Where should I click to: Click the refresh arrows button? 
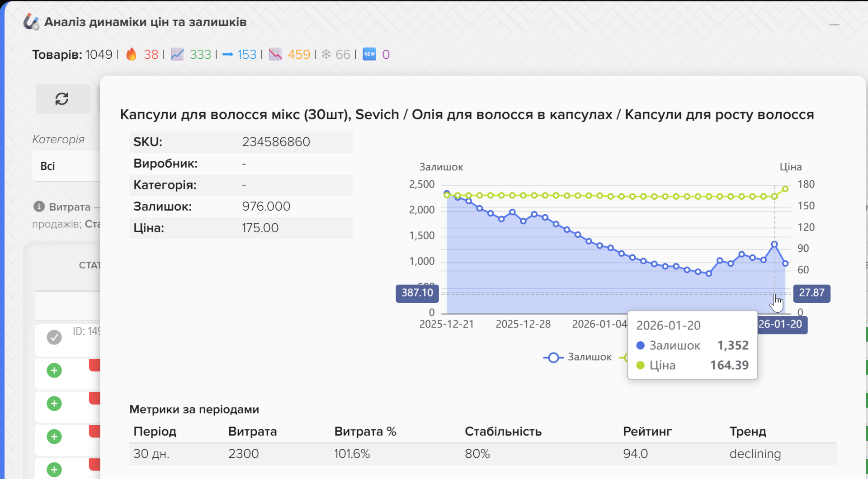click(62, 99)
